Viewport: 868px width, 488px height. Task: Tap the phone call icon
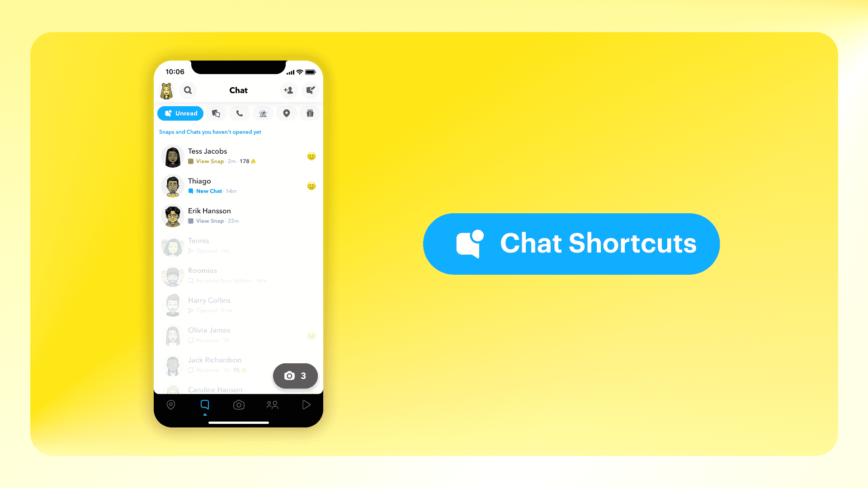238,113
